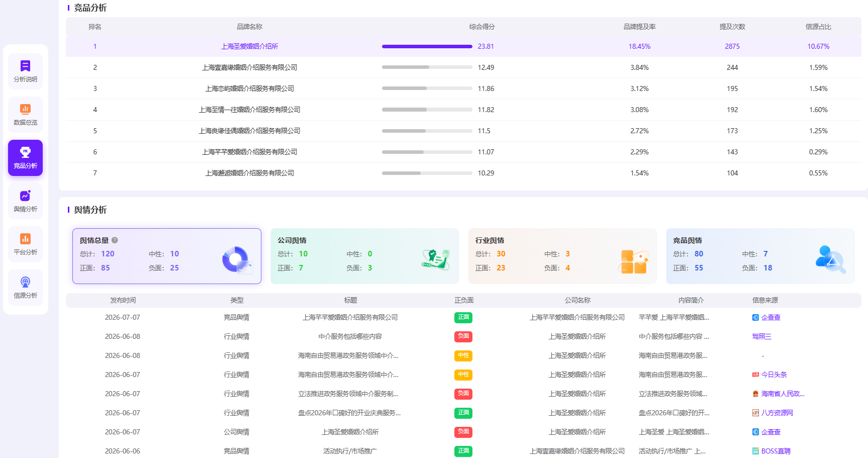The image size is (868, 458).
Task: Click the source share 1.60%
Action: pyautogui.click(x=818, y=110)
